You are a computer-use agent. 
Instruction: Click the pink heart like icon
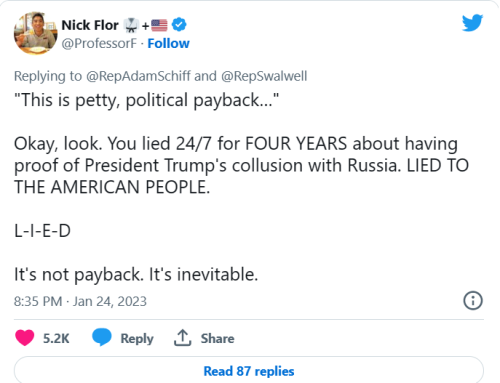click(25, 338)
